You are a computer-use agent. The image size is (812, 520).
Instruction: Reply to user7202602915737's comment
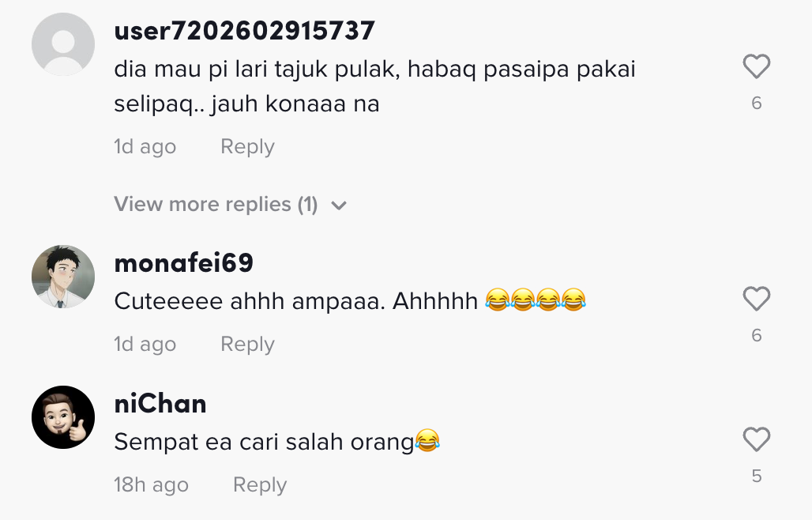pyautogui.click(x=247, y=147)
